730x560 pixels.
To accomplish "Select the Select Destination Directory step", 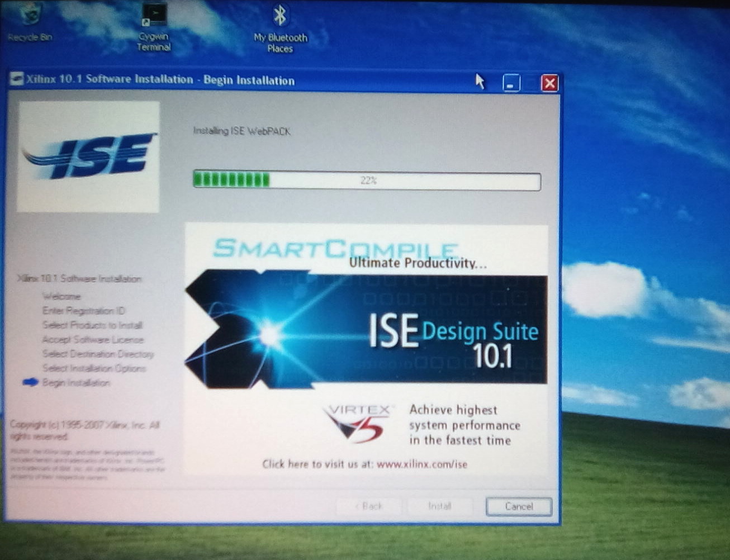I will [98, 354].
